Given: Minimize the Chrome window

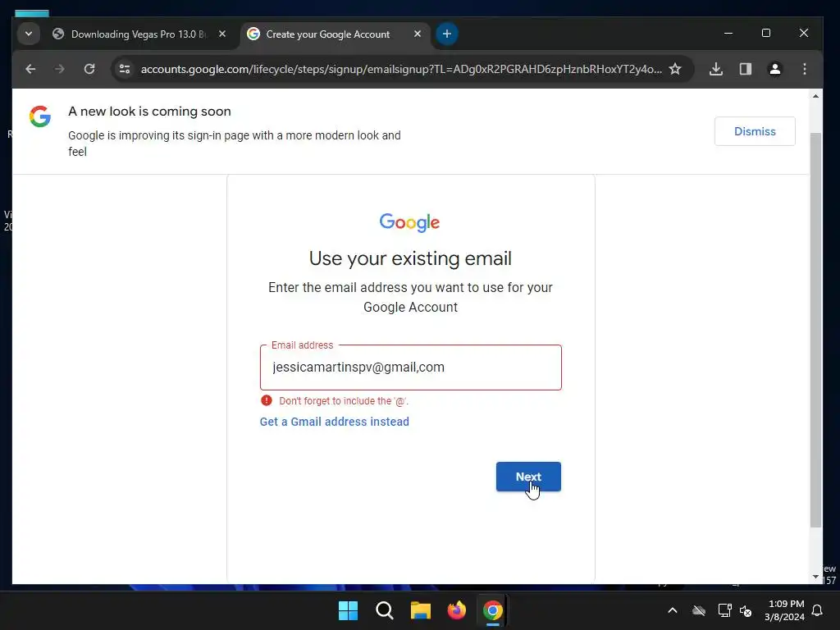Looking at the screenshot, I should tap(728, 33).
